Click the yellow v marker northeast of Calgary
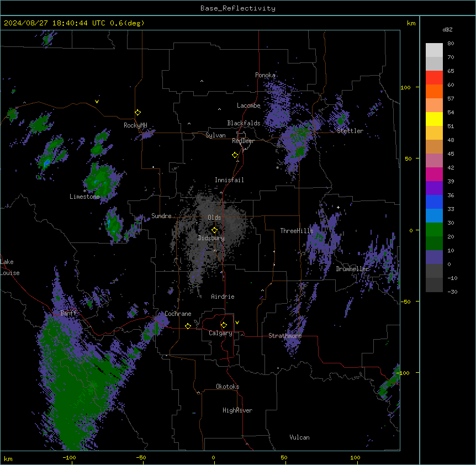Viewport: 476px width, 465px height. [237, 323]
